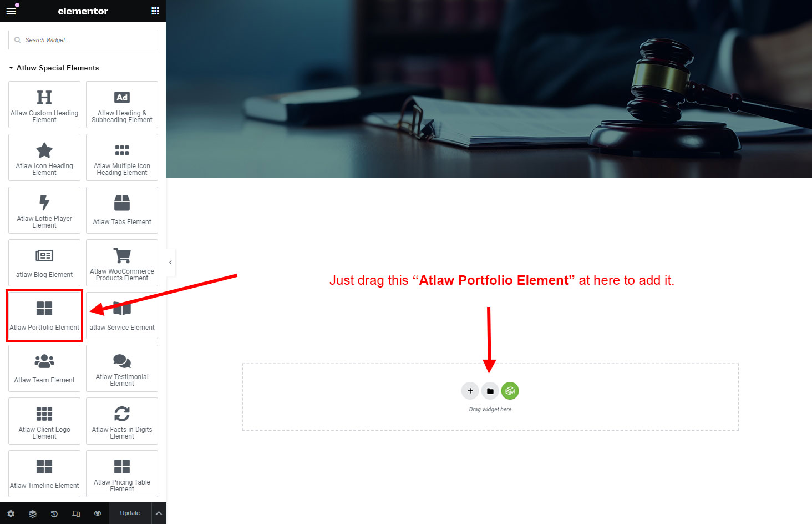
Task: Choose Atlaw Facts-in-Digits Element widget
Action: 122,421
